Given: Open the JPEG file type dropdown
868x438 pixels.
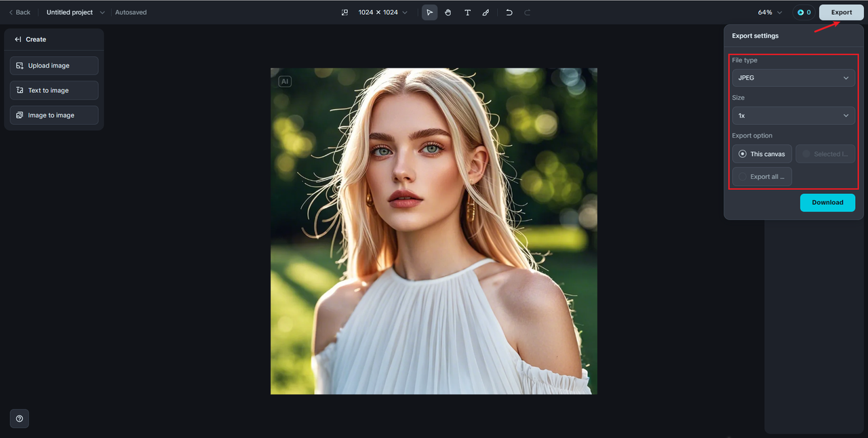Looking at the screenshot, I should click(793, 78).
